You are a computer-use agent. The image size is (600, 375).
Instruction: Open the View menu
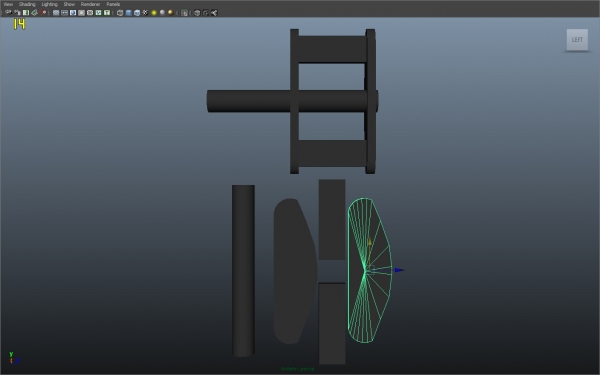pos(8,4)
